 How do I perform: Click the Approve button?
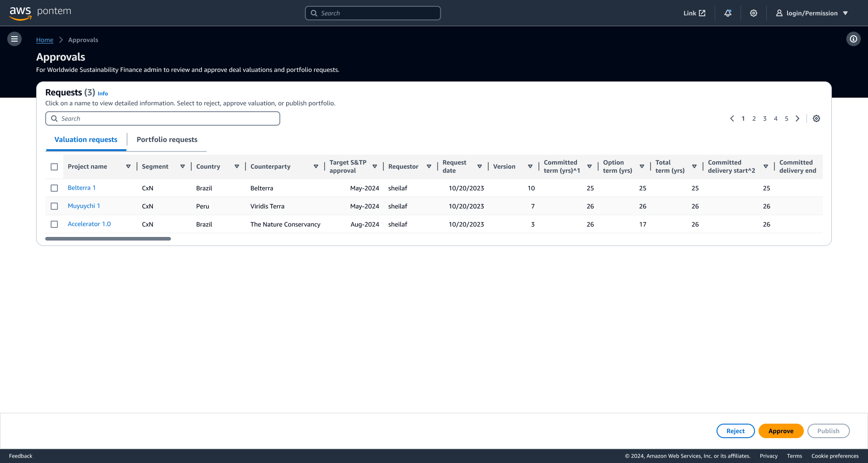(781, 431)
